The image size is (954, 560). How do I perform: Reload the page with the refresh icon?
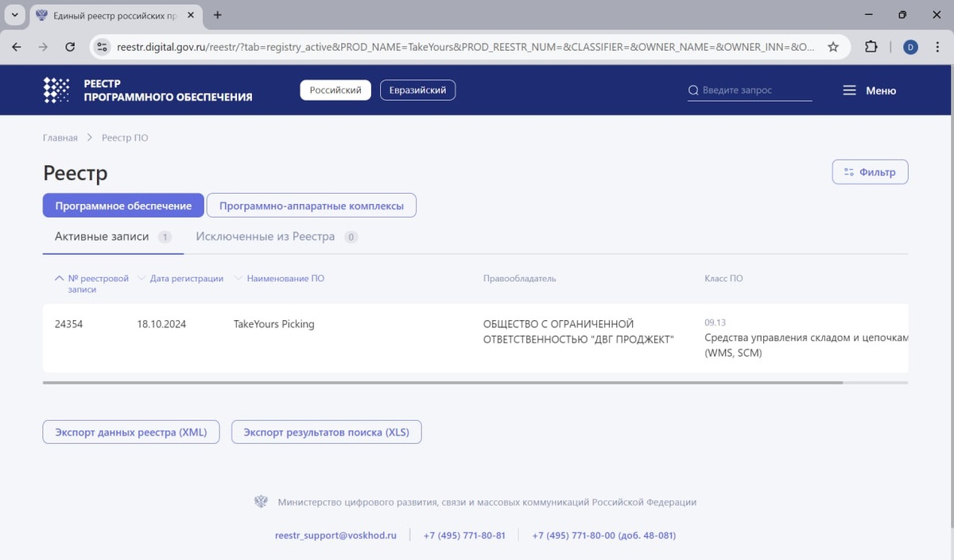point(70,47)
